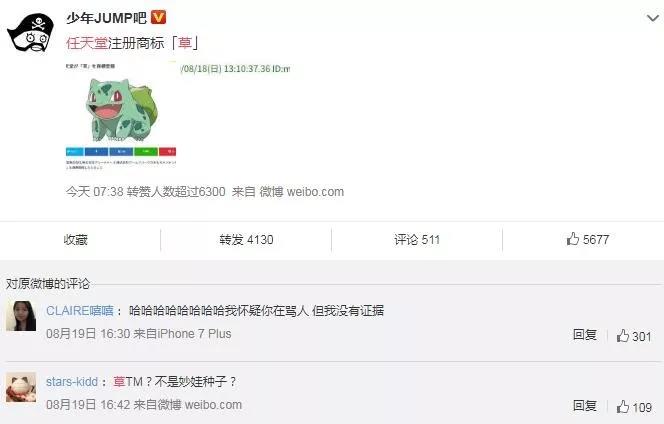Screen dimensions: 664x424
Task: Click the orange verified V badge
Action: tap(159, 17)
